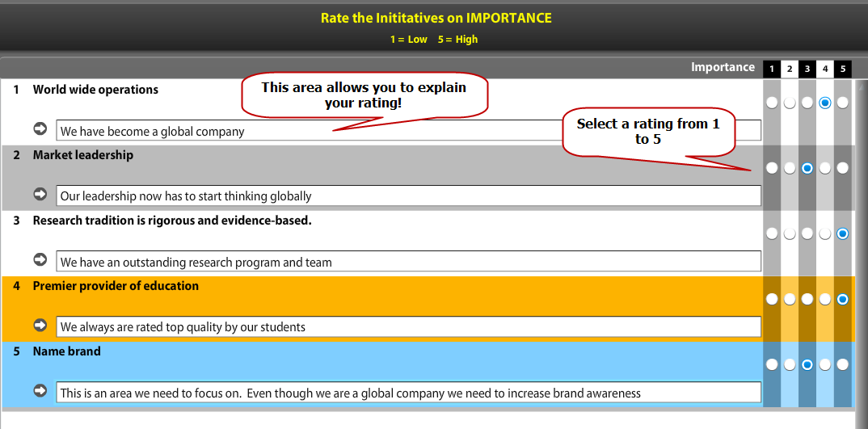Select rating 1 for World wide operations
This screenshot has width=868, height=429.
pyautogui.click(x=772, y=103)
